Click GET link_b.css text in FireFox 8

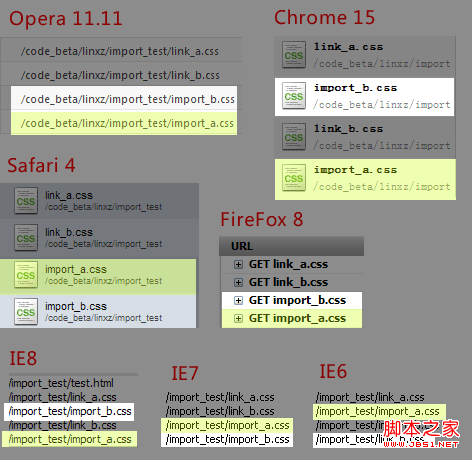click(288, 282)
